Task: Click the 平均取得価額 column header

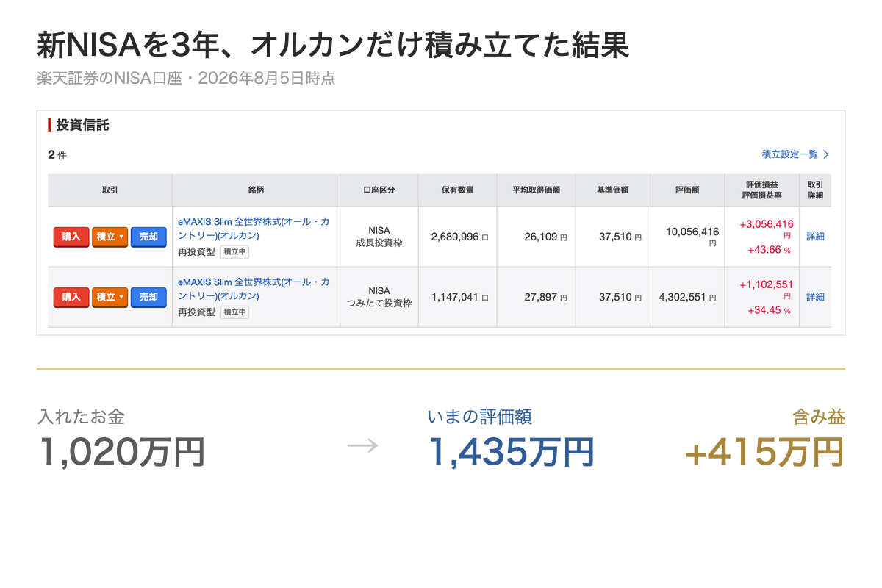Action: [536, 190]
